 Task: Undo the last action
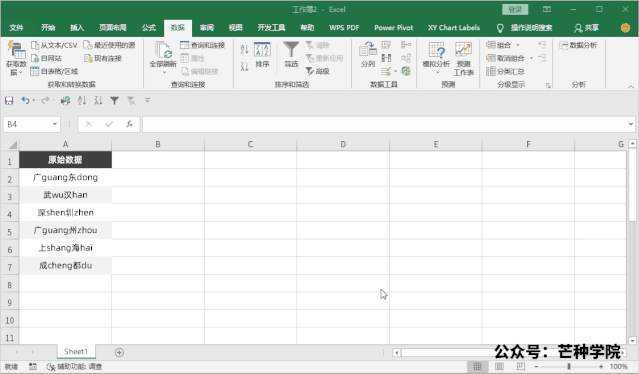[x=25, y=100]
